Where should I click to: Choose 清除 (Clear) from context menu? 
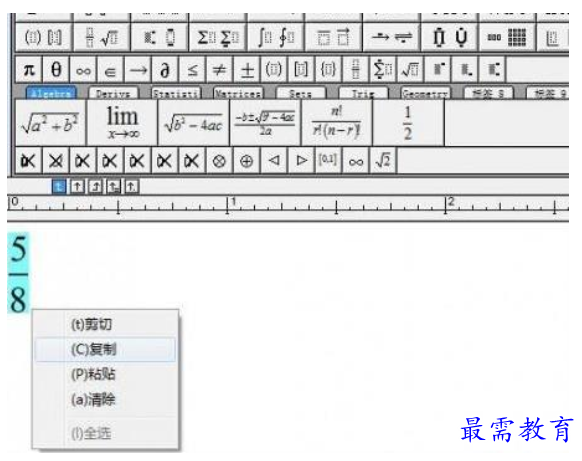click(x=105, y=399)
